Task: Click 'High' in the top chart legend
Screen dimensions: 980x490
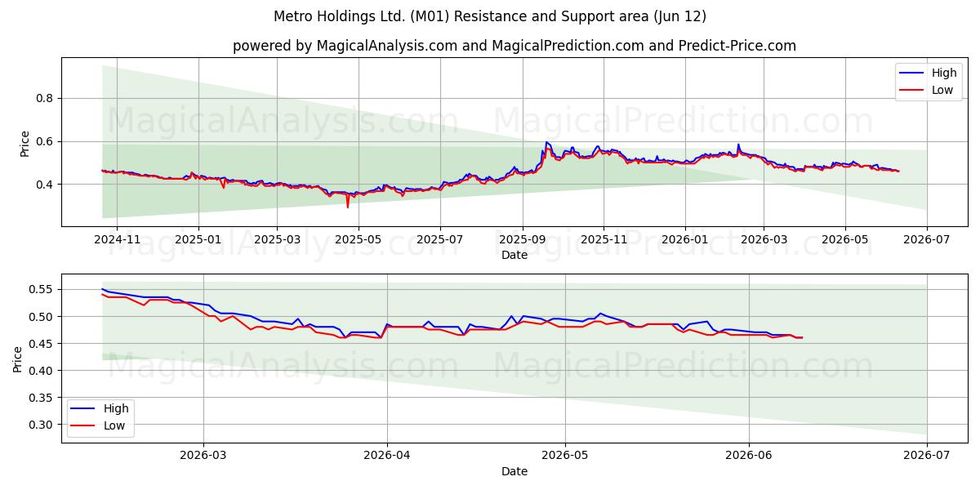Action: click(944, 73)
